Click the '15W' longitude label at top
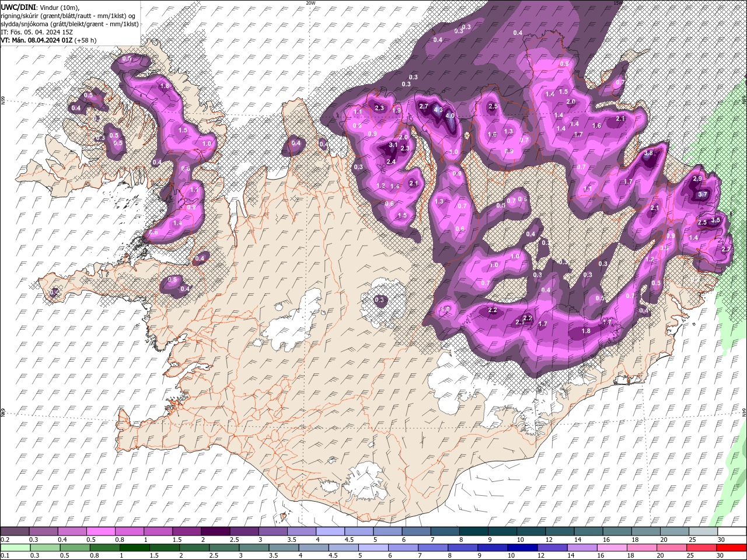This screenshot has height=560, width=747. [x=619, y=3]
